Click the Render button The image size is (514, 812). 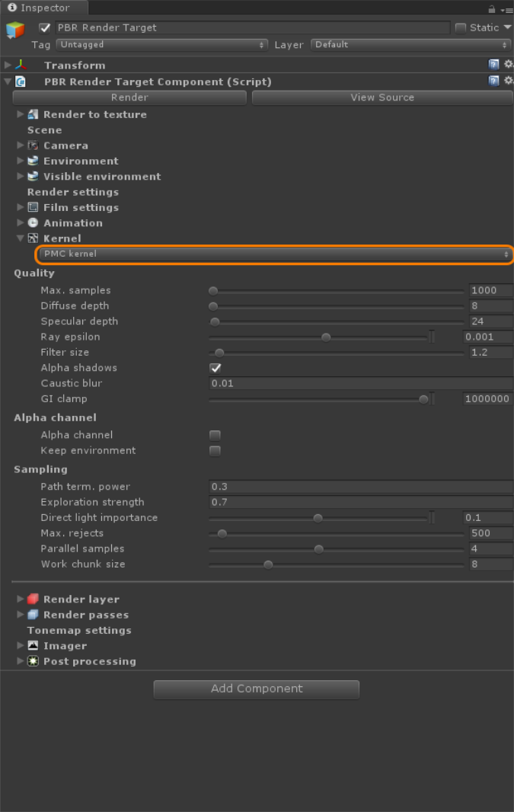pyautogui.click(x=129, y=98)
